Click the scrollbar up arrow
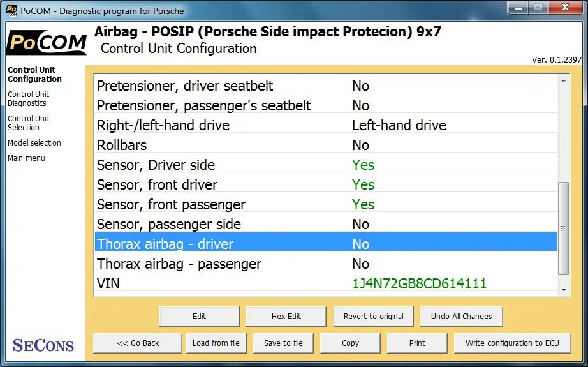 [564, 80]
